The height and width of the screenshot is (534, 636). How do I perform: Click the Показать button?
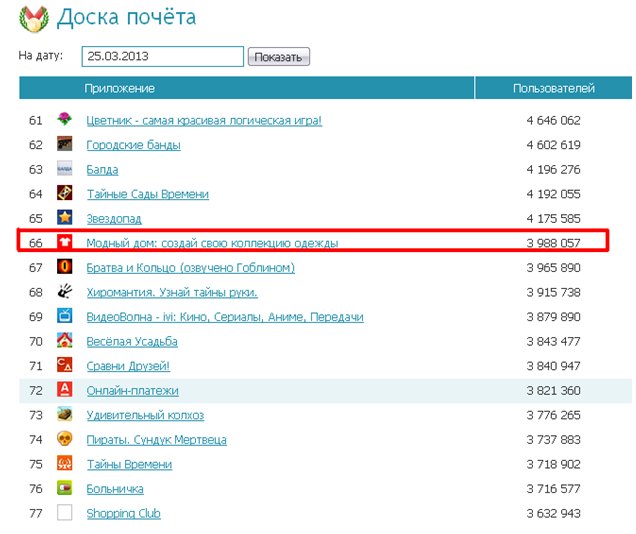coord(279,57)
